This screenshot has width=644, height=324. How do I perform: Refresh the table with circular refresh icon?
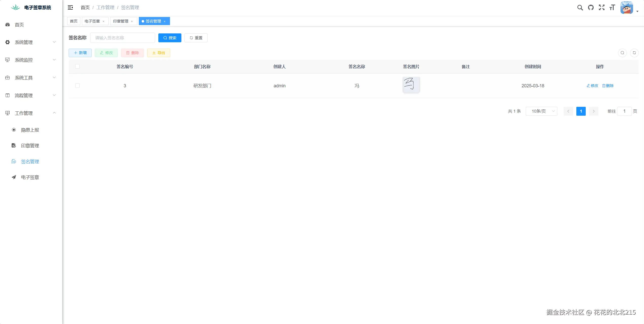(x=634, y=53)
